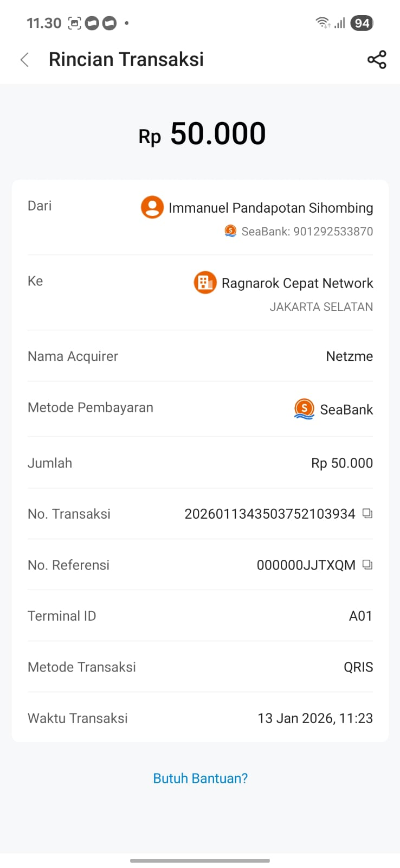Screen dimensions: 400x868
Task: Tap the merchant building icon
Action: coord(205,283)
